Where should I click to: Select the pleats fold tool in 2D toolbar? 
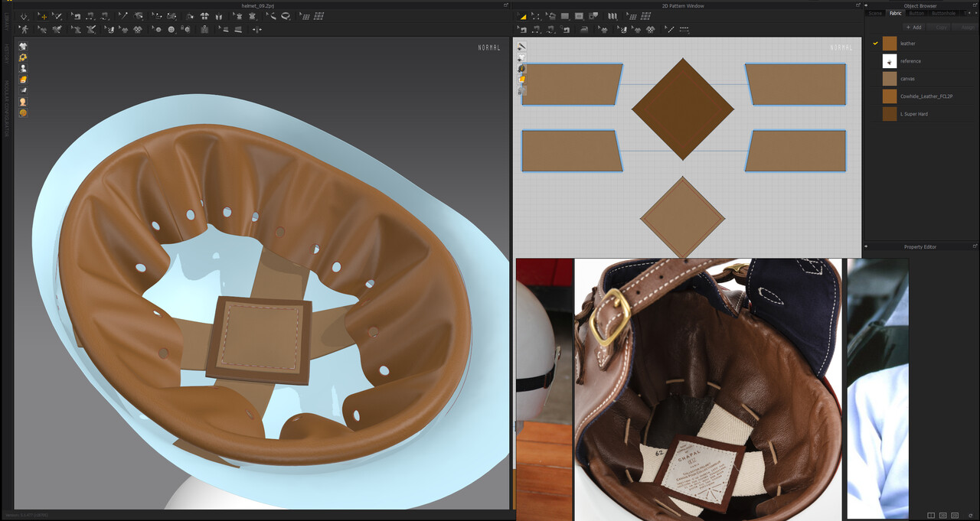click(612, 16)
